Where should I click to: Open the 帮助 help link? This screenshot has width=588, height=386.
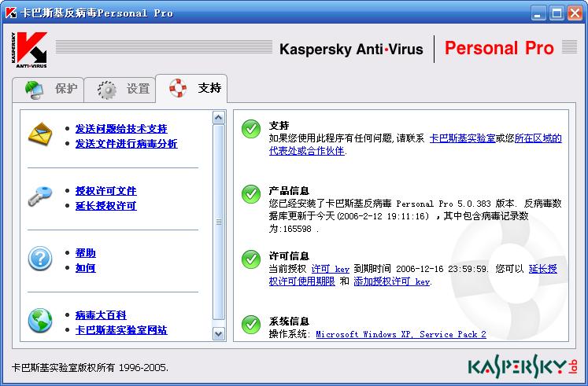(86, 253)
